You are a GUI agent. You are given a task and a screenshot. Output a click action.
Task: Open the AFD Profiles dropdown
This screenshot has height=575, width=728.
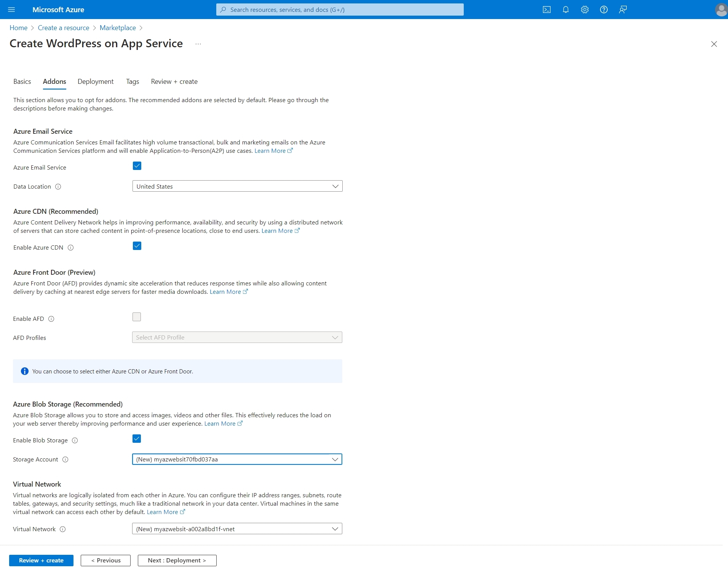(237, 337)
